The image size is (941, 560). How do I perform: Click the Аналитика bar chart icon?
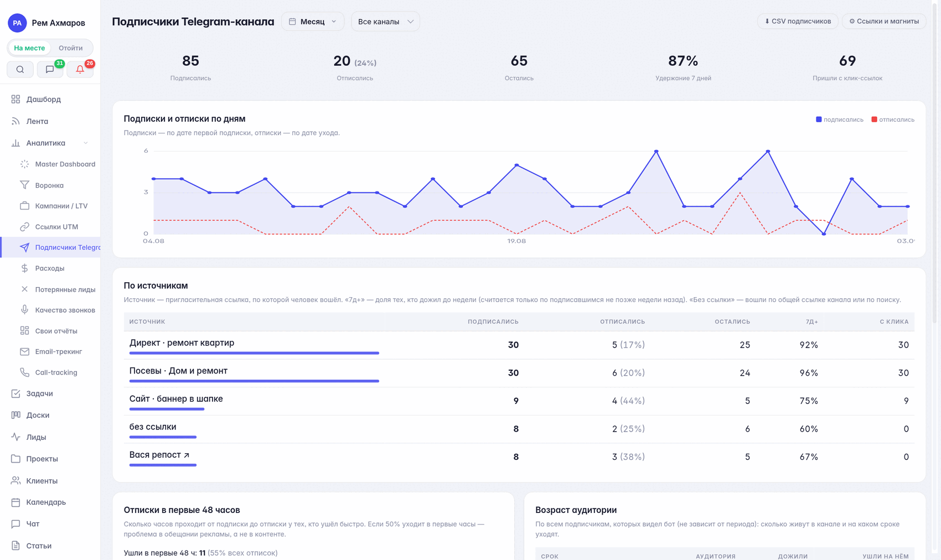click(x=15, y=143)
